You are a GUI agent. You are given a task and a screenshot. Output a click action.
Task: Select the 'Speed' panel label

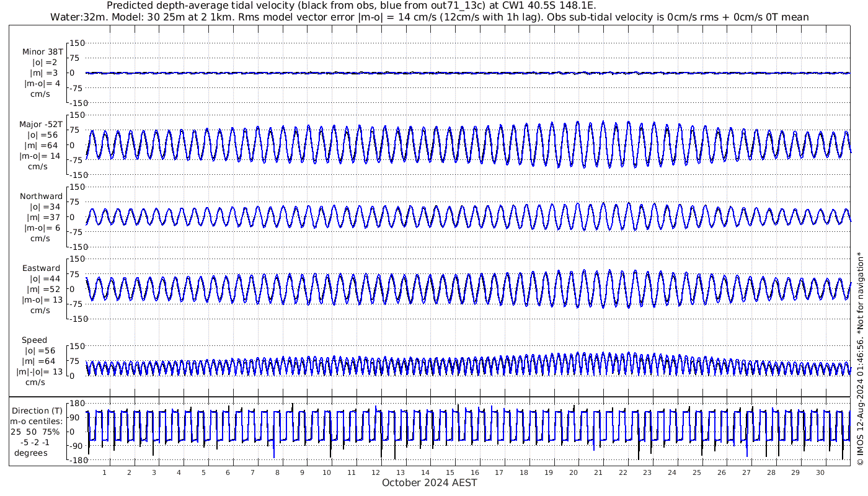click(x=34, y=340)
